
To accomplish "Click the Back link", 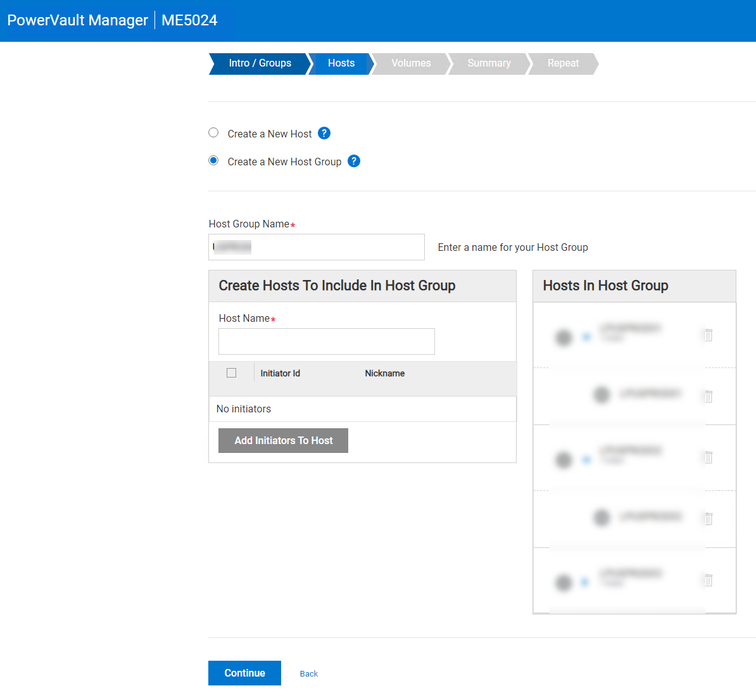I will click(309, 674).
